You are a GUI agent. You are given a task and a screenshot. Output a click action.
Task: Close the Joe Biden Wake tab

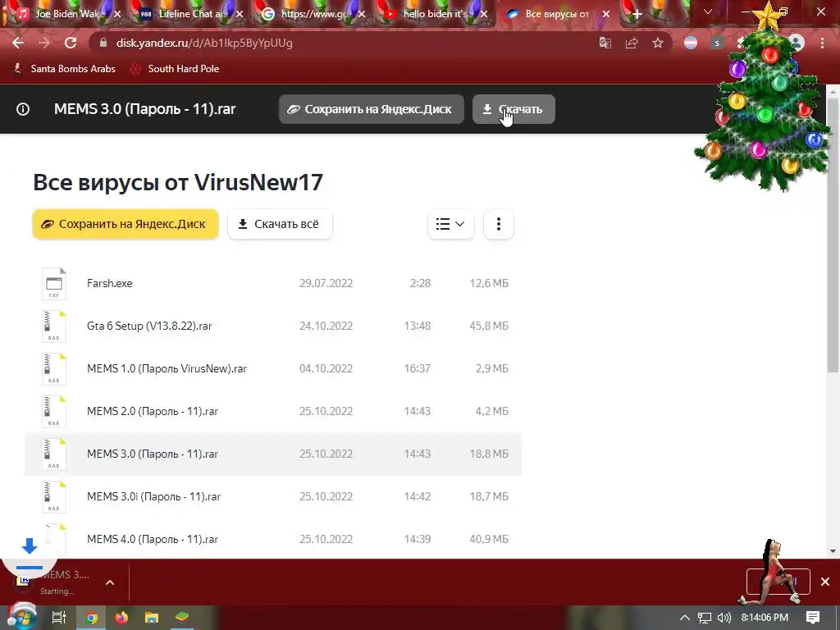(117, 14)
